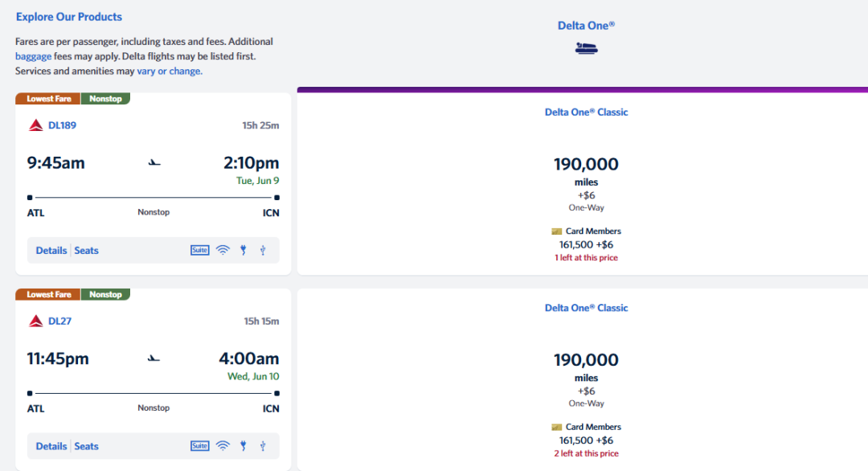Screen dimensions: 868x471
Task: Click the Wi-Fi icon for flight DL189
Action: click(223, 250)
